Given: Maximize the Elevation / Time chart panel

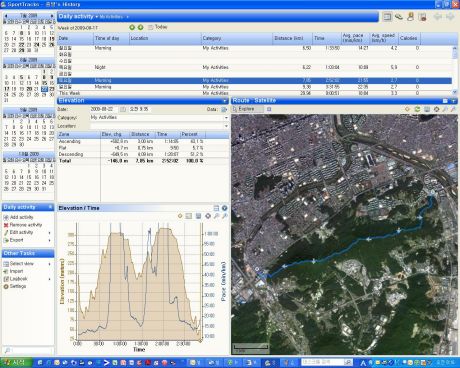Looking at the screenshot, I should click(216, 208).
